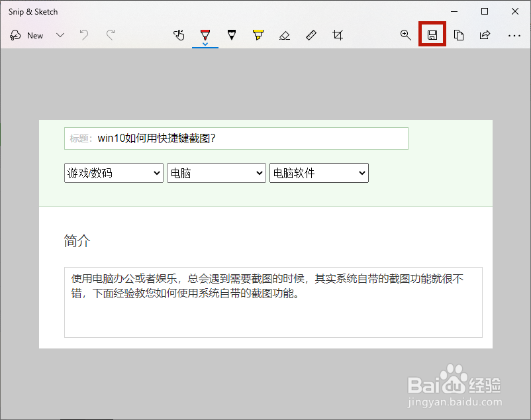Select the Image crop tool

click(x=338, y=35)
